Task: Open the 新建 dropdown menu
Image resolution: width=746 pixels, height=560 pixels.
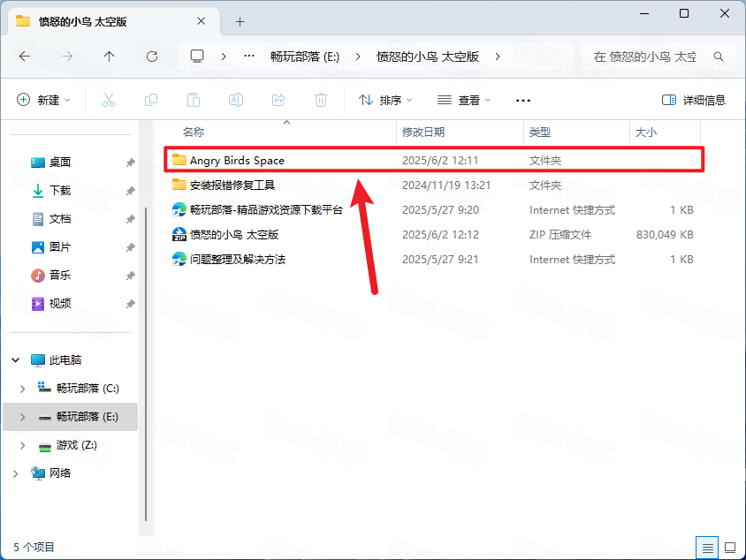Action: click(x=43, y=100)
